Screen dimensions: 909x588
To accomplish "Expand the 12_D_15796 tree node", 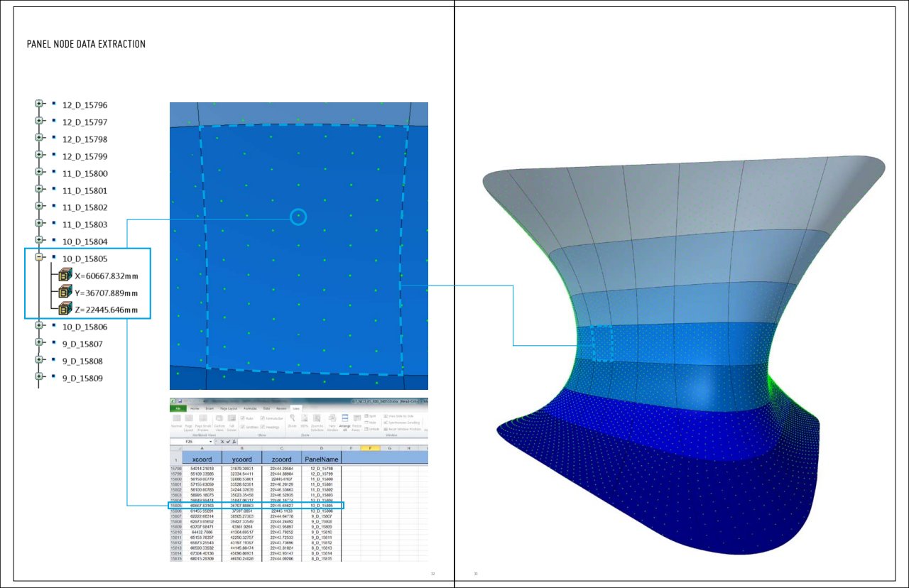I will (x=40, y=104).
